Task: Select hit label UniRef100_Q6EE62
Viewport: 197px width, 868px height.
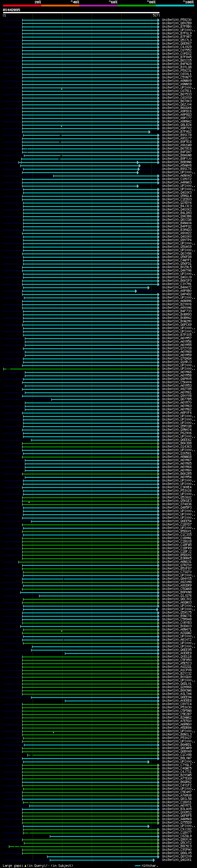Action: pyautogui.click(x=176, y=440)
